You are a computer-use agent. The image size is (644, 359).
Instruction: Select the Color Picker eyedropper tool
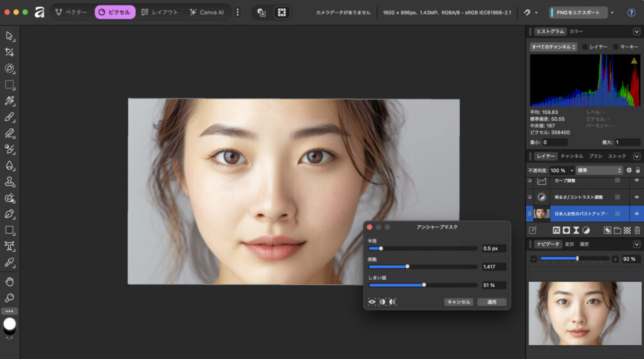9,263
